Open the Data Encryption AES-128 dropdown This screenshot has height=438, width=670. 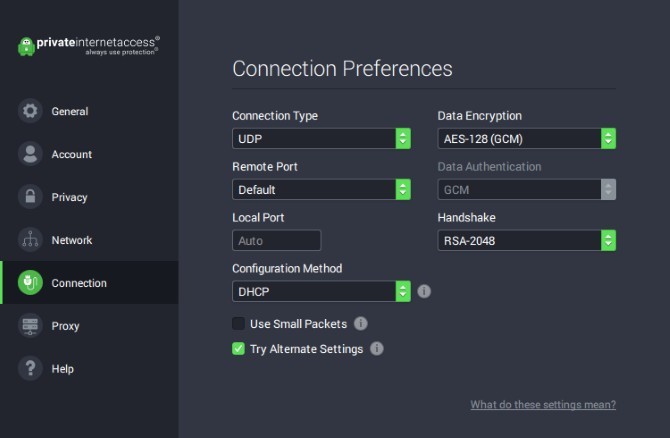pos(526,138)
